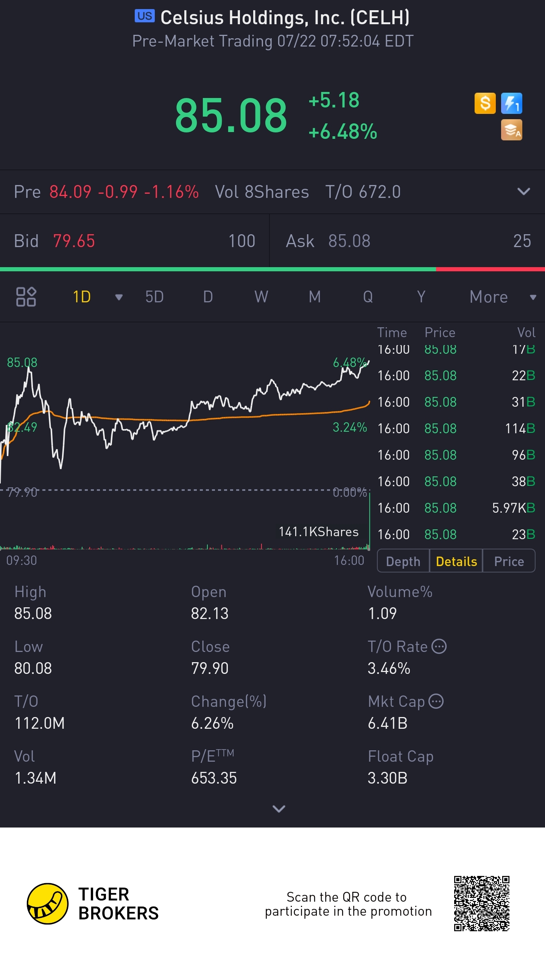Image resolution: width=545 pixels, height=980 pixels.
Task: Tap the QR code image
Action: pyautogui.click(x=481, y=904)
